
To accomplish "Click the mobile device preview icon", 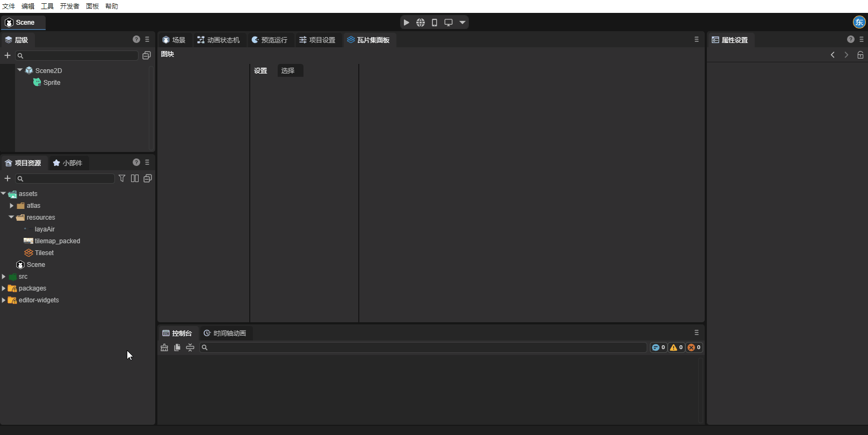I will pos(435,23).
